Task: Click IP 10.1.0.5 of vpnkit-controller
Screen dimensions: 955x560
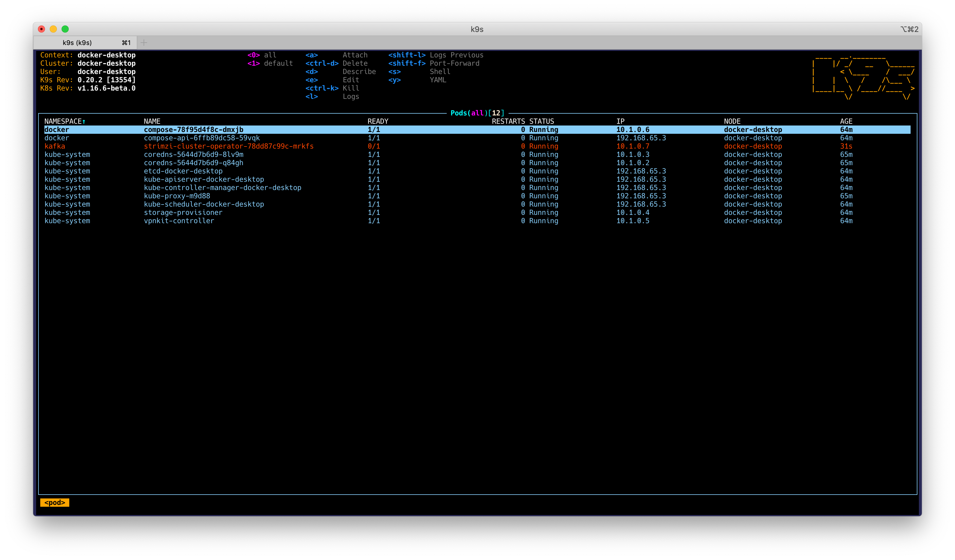Action: pyautogui.click(x=633, y=221)
